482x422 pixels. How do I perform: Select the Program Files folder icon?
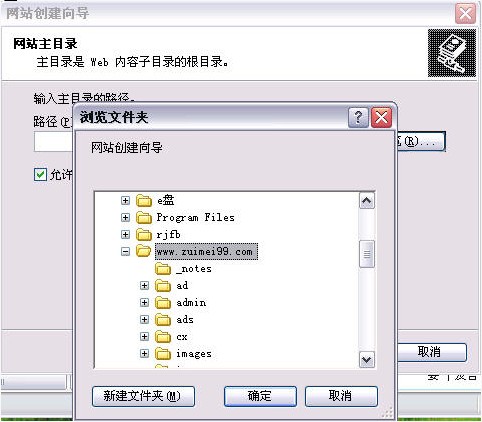tap(144, 217)
